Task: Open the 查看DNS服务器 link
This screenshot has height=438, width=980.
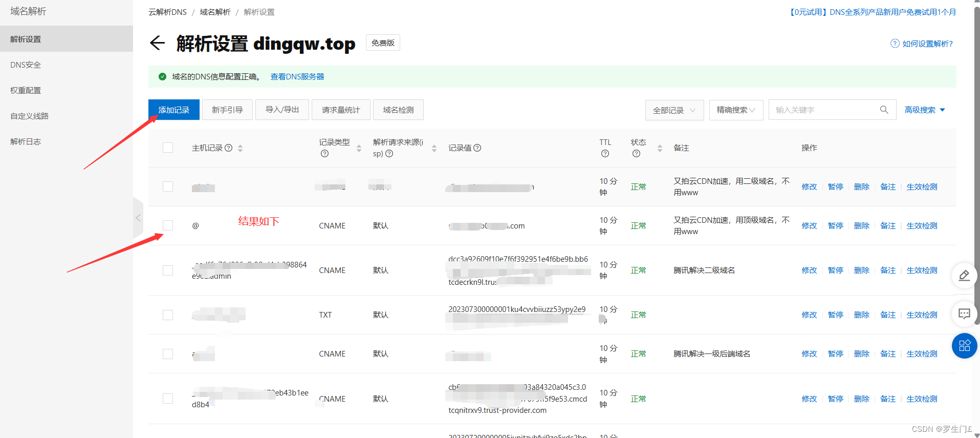Action: (x=297, y=76)
